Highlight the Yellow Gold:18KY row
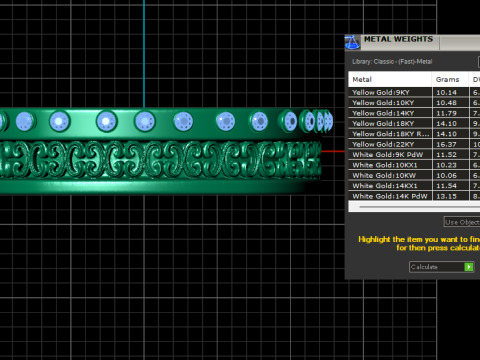Image resolution: width=480 pixels, height=360 pixels. (414, 123)
